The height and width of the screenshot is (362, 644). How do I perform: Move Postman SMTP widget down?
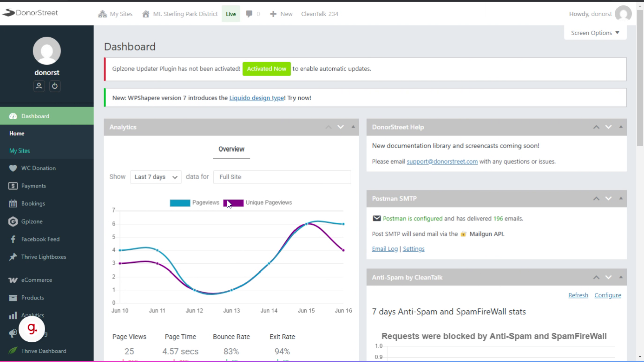(x=608, y=199)
